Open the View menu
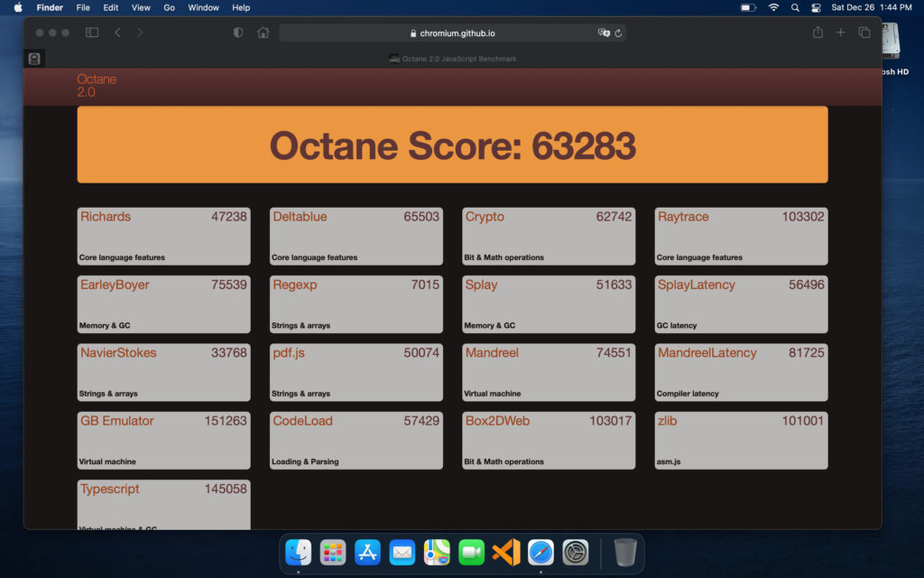 [x=141, y=7]
